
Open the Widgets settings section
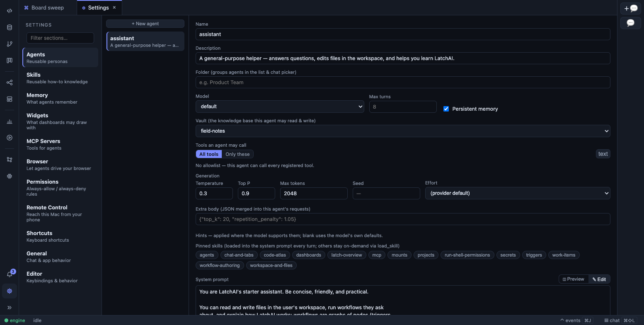click(61, 121)
